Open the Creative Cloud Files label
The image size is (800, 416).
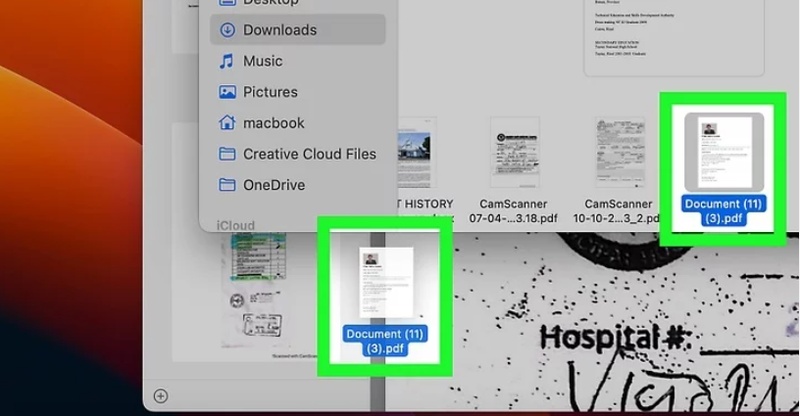pyautogui.click(x=309, y=154)
